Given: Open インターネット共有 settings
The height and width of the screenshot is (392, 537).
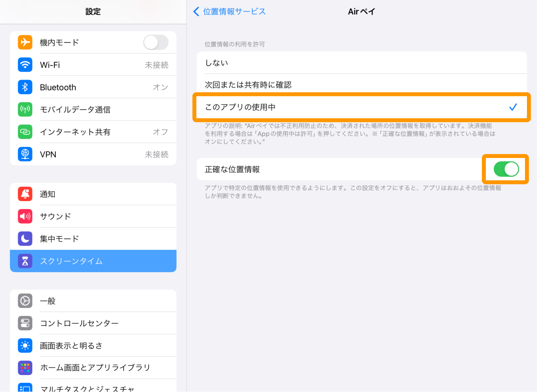Looking at the screenshot, I should (x=93, y=132).
